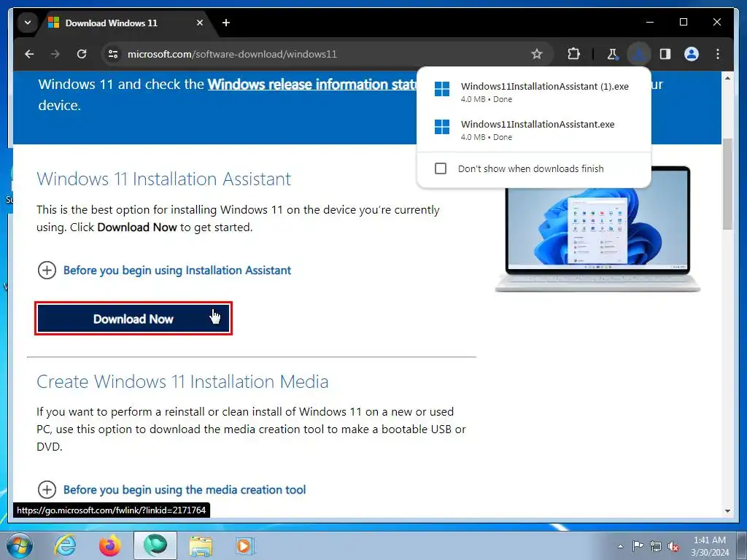This screenshot has width=747, height=560.
Task: Launch Internet Explorer from taskbar
Action: 65,545
